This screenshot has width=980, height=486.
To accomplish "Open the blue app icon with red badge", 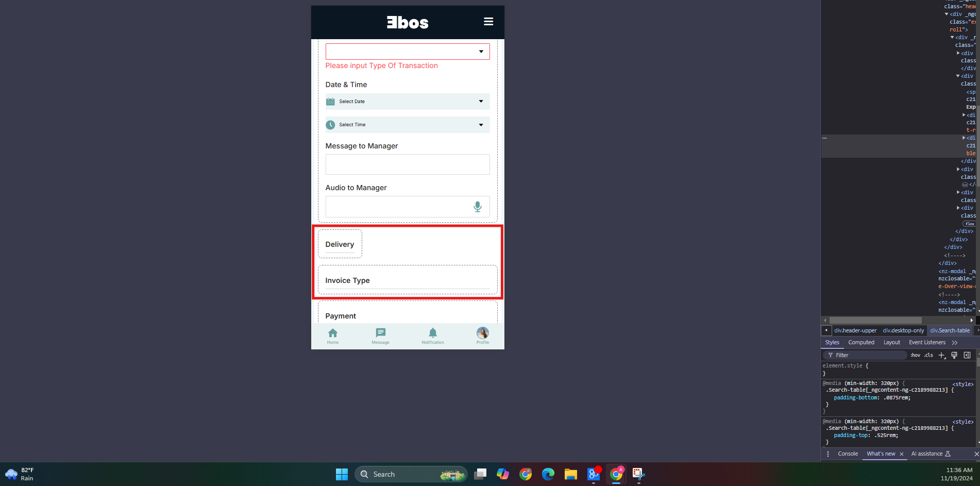I will point(594,474).
